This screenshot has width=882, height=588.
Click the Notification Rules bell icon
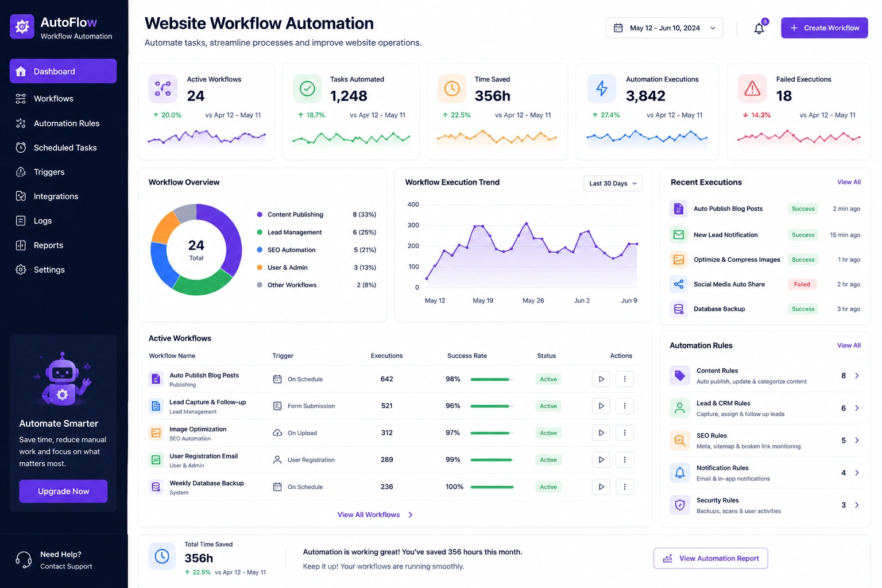[680, 473]
